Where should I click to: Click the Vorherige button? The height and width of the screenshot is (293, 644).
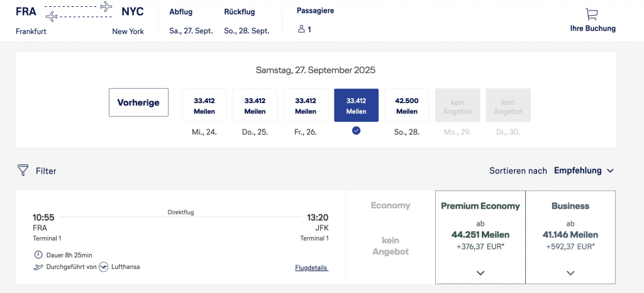click(138, 102)
